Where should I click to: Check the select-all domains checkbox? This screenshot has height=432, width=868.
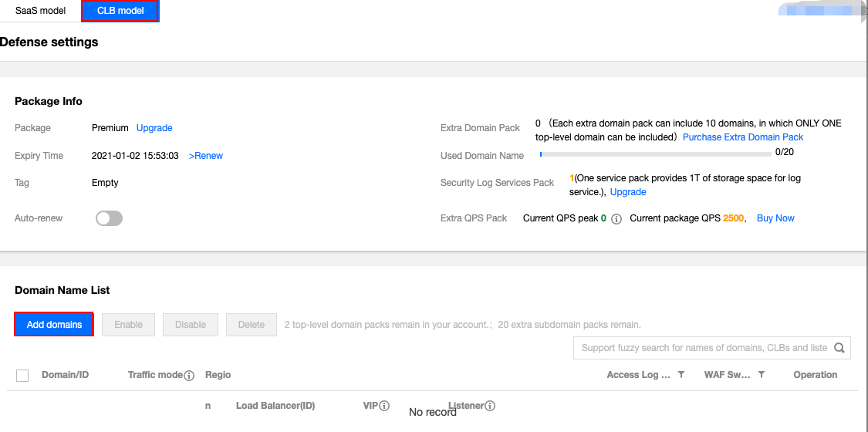click(x=22, y=376)
